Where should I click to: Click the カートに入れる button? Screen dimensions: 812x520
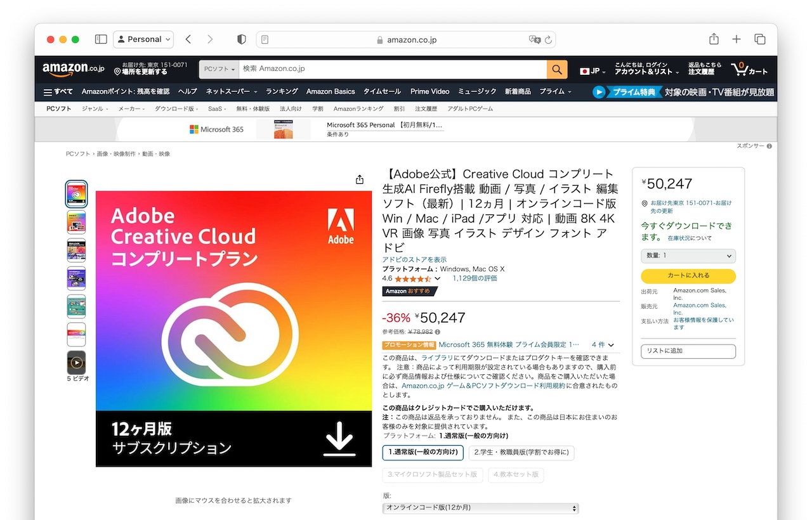point(688,276)
